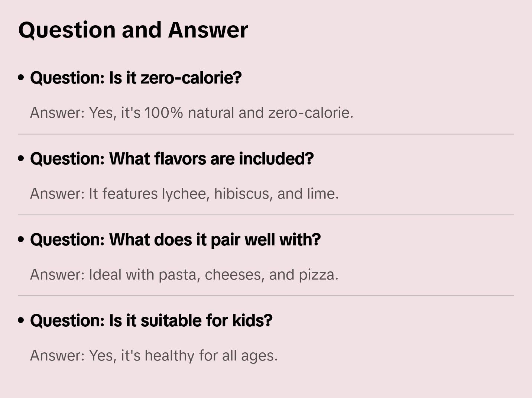Click the 'Question and Answer' heading

(x=133, y=30)
